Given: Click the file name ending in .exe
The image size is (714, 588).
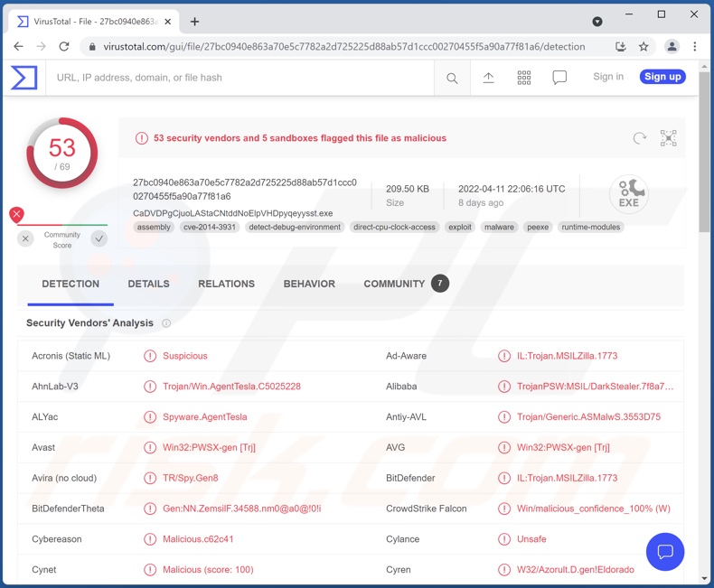Looking at the screenshot, I should point(232,213).
